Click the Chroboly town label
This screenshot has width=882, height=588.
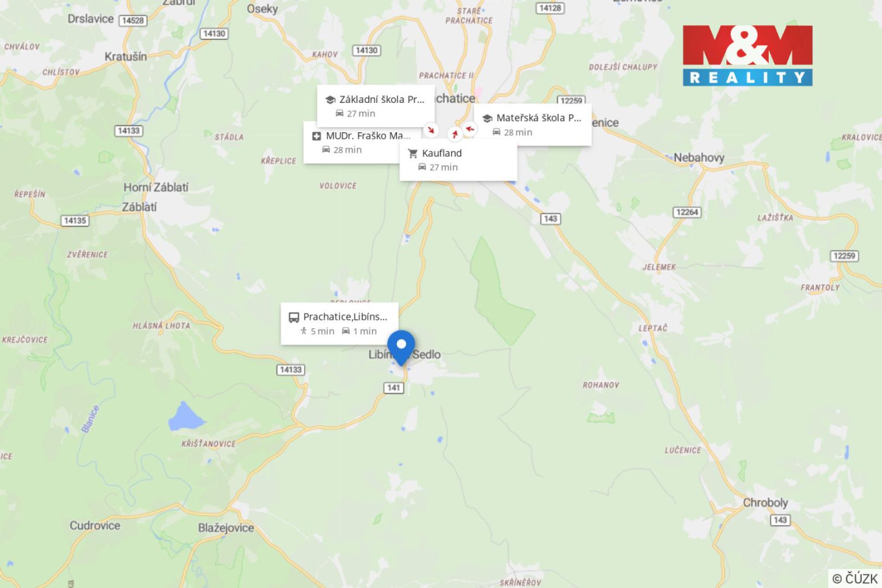tap(765, 503)
